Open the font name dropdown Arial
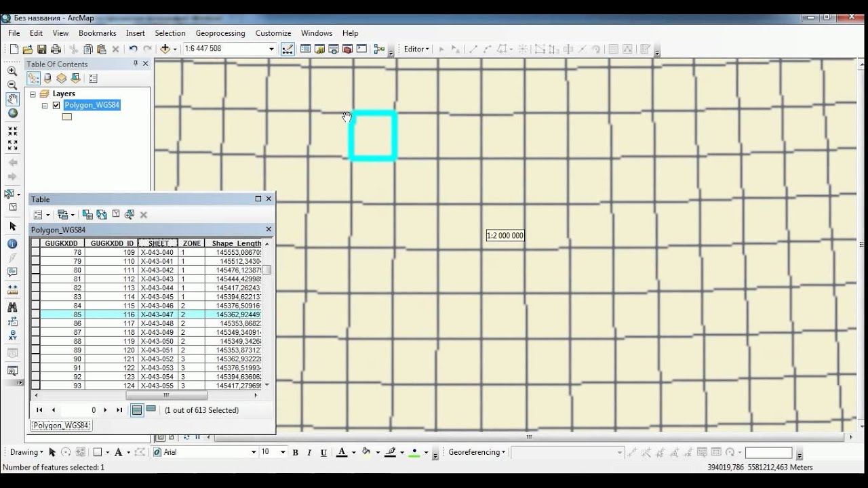 pyautogui.click(x=254, y=452)
